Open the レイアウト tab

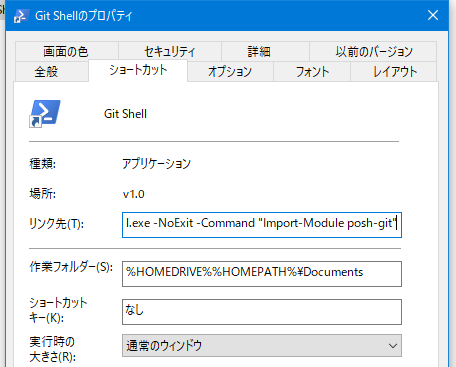tap(394, 71)
